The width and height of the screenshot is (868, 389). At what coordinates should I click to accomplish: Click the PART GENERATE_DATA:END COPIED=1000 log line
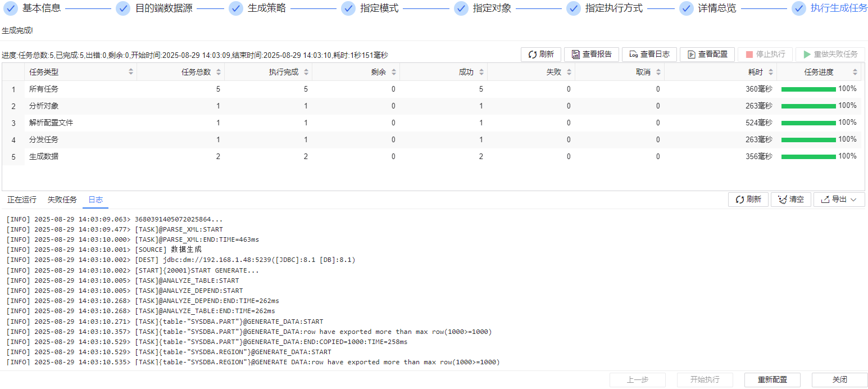(207, 342)
